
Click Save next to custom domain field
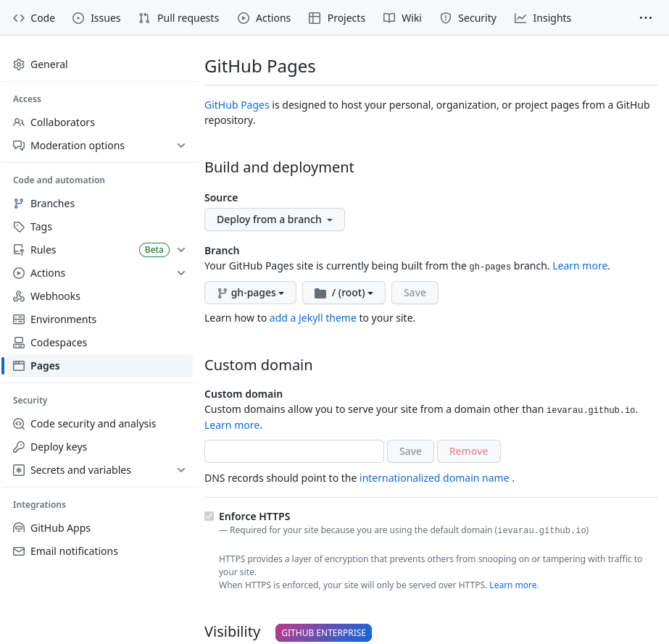(x=410, y=451)
